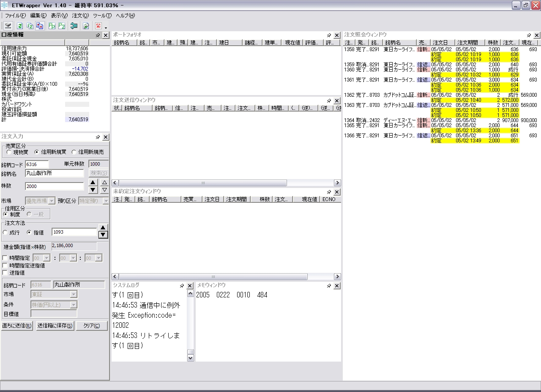This screenshot has height=392, width=541.
Task: Click the 直ちに送信(R) button
Action: 17,326
